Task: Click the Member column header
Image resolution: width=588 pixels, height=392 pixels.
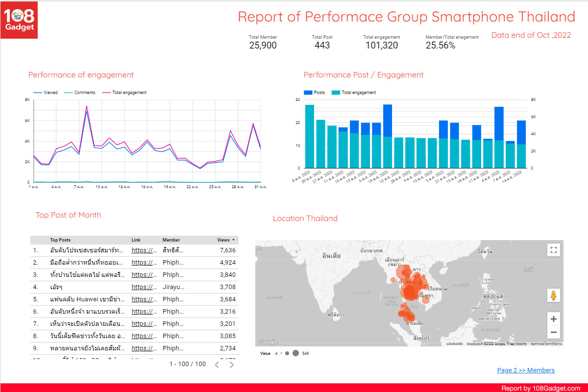Action: tap(171, 240)
